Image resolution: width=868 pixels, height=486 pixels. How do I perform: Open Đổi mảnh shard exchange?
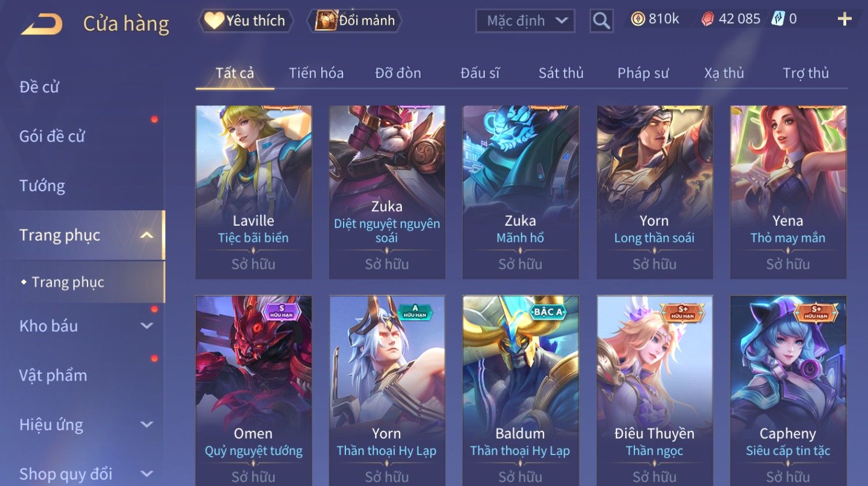coord(355,21)
